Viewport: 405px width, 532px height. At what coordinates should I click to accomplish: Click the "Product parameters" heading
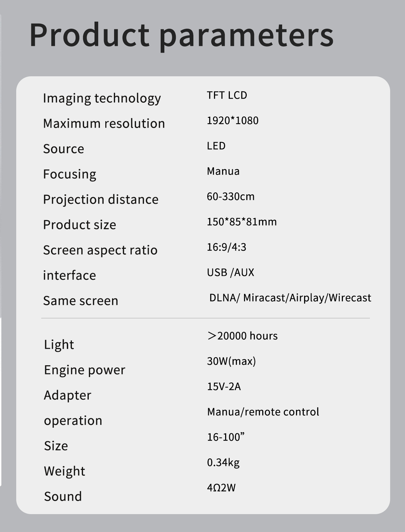click(181, 35)
